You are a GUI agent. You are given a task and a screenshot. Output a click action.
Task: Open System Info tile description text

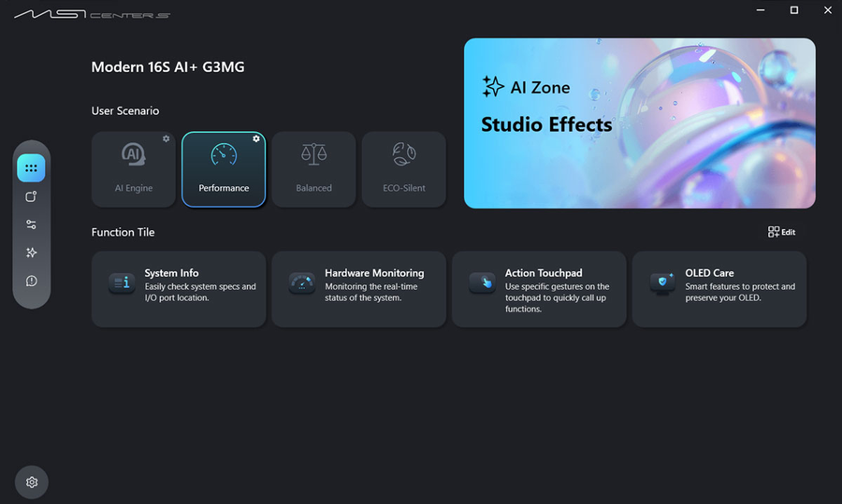[200, 292]
